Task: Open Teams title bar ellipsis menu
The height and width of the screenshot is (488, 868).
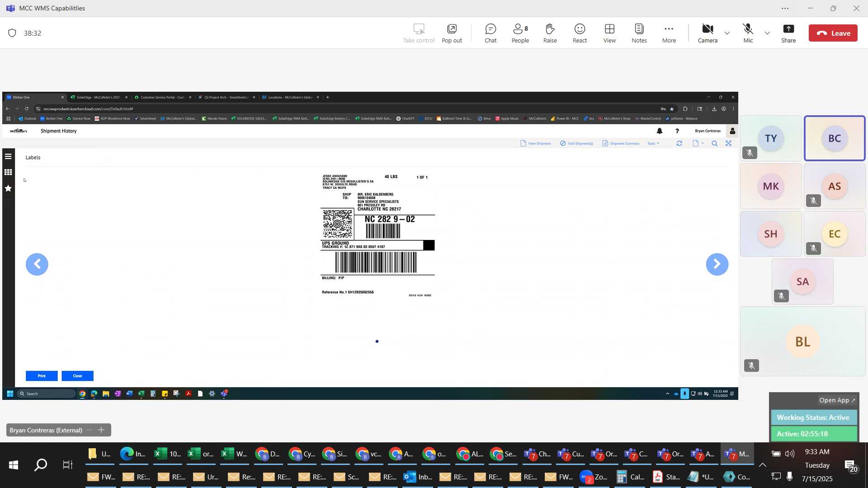Action: click(785, 8)
